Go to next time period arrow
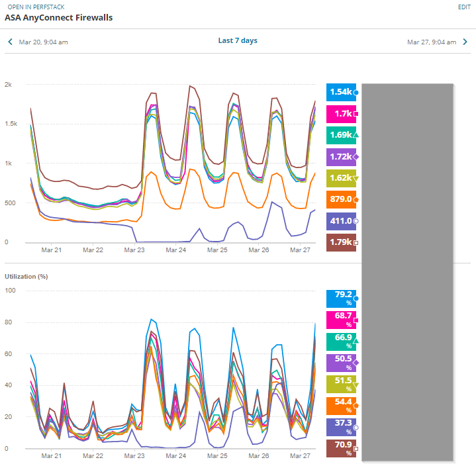 (x=465, y=42)
